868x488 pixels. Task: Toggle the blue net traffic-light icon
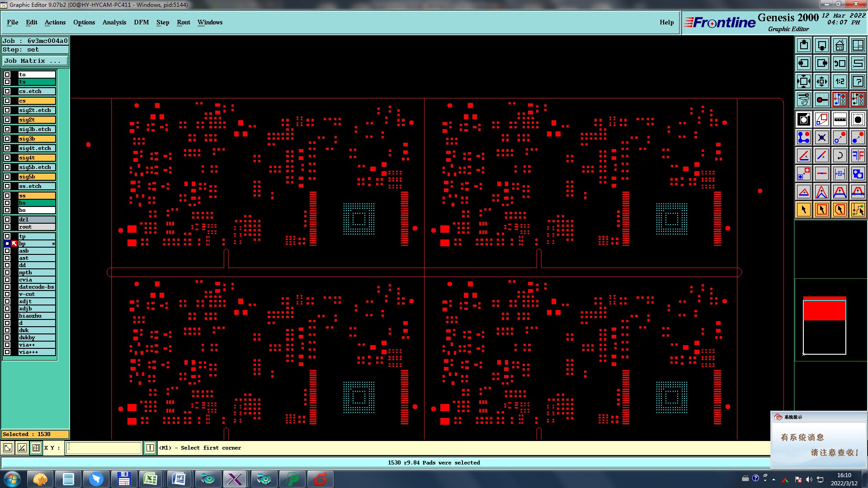pos(840,99)
